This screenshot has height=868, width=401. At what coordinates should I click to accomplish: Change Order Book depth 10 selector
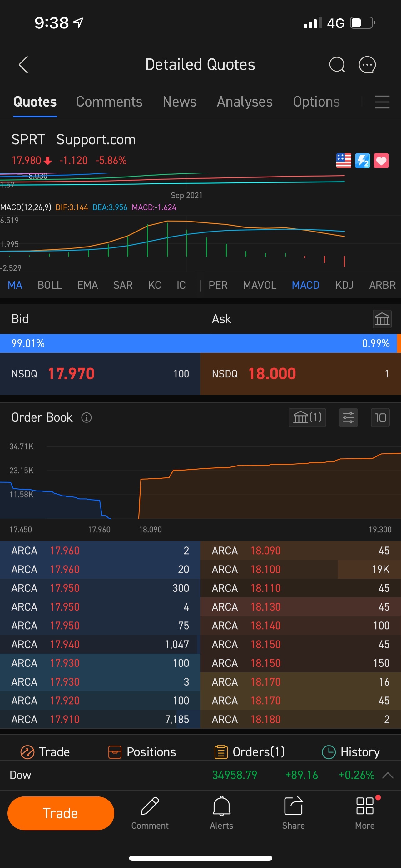point(380,417)
